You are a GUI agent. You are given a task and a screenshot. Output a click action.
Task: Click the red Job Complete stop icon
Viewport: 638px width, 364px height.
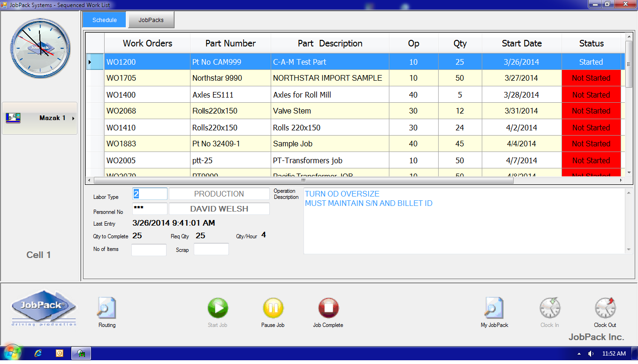tap(328, 308)
